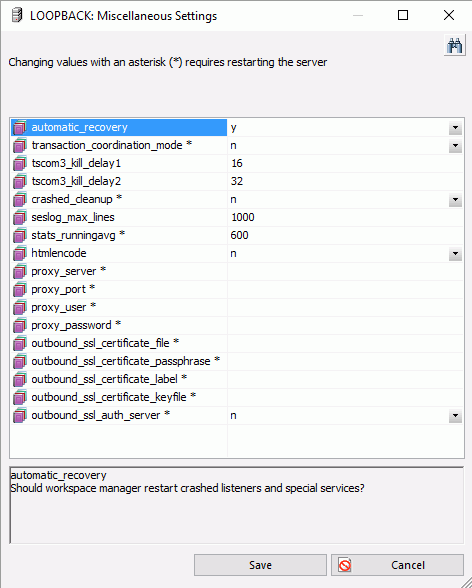Screen dimensions: 472x588
Task: Expand the htmlencode value dropdown
Action: pyautogui.click(x=455, y=254)
